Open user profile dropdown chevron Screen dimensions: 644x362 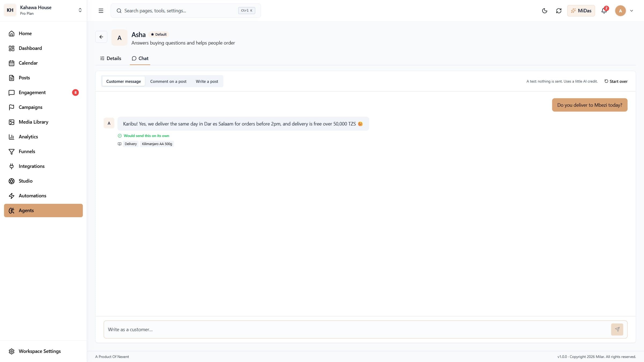631,11
